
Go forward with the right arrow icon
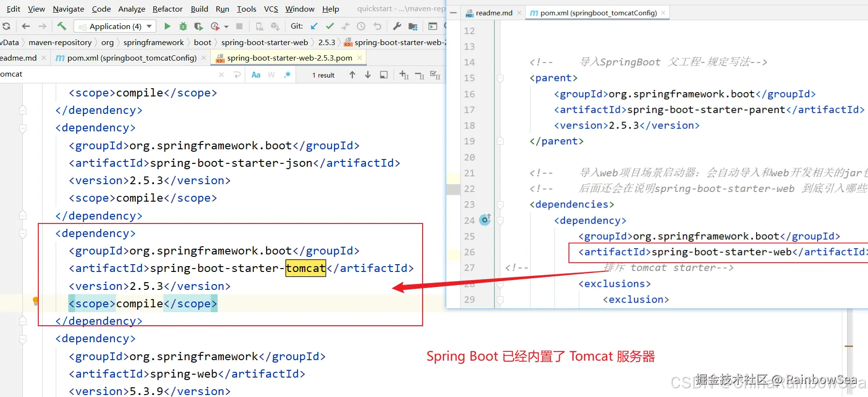click(x=43, y=26)
